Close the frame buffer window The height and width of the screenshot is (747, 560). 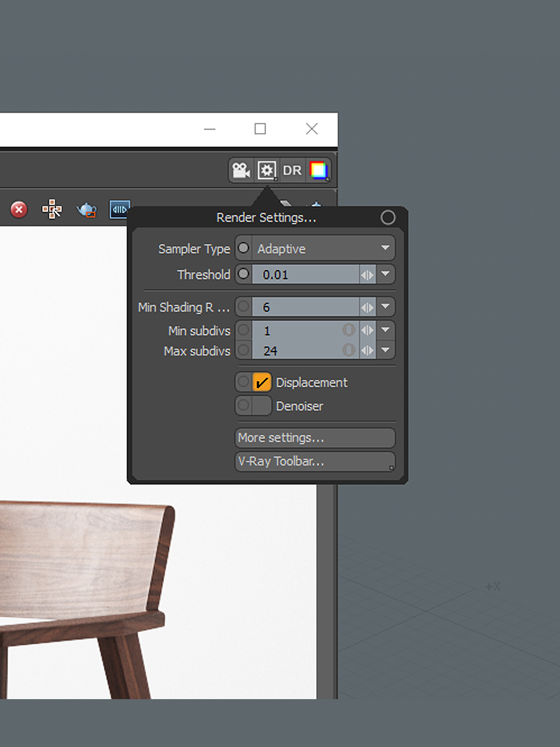tap(312, 129)
